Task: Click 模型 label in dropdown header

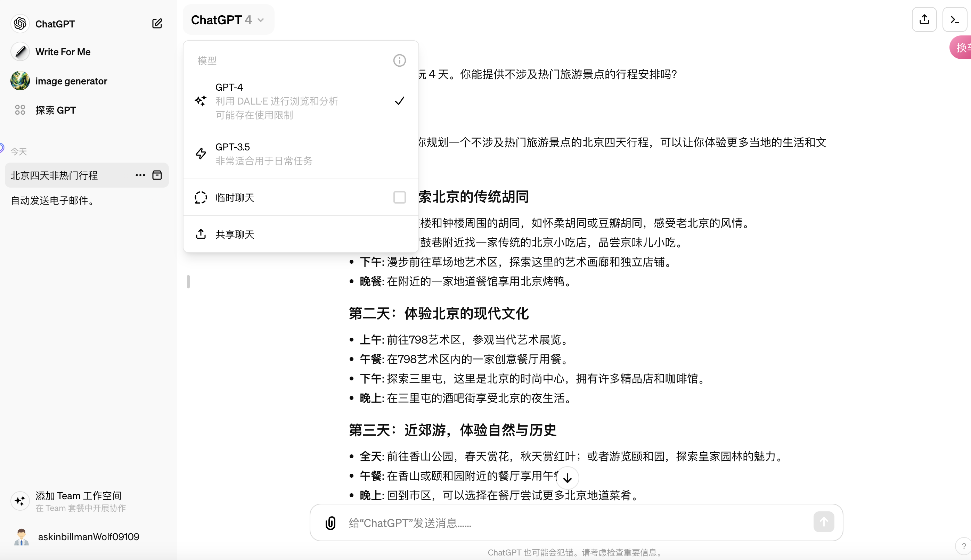Action: (207, 61)
